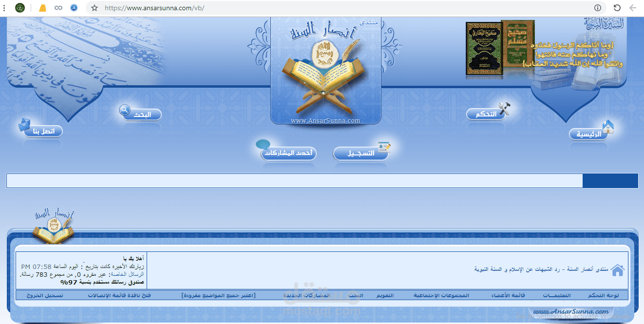The height and width of the screenshot is (324, 644).
Task: Click the www.AnsarSunna.com text under logo
Action: tap(325, 121)
